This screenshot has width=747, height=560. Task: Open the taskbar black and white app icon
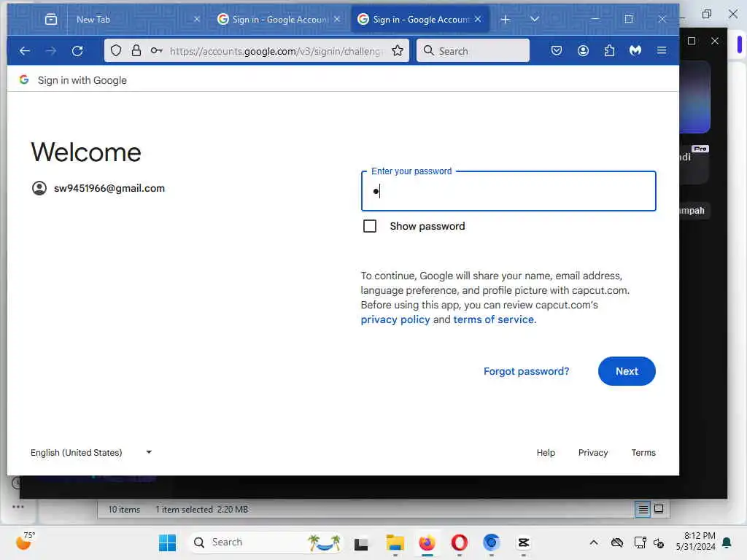click(x=361, y=543)
